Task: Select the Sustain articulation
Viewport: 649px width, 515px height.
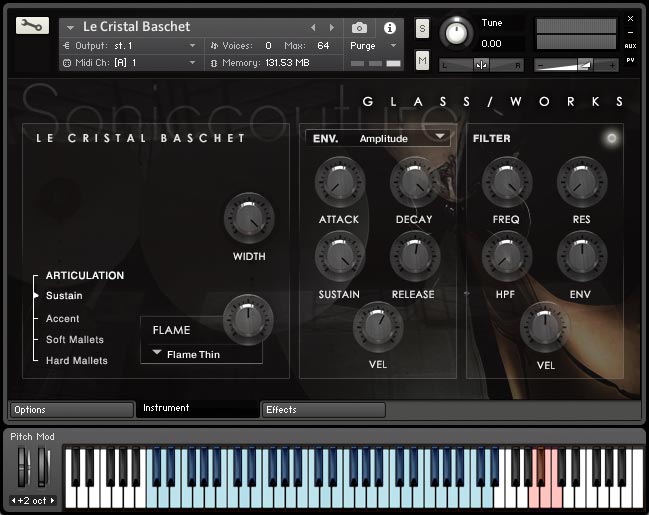Action: (64, 296)
